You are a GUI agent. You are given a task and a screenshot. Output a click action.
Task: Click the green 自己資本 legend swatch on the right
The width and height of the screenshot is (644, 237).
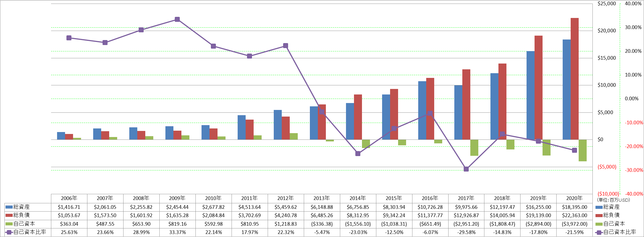(x=599, y=224)
